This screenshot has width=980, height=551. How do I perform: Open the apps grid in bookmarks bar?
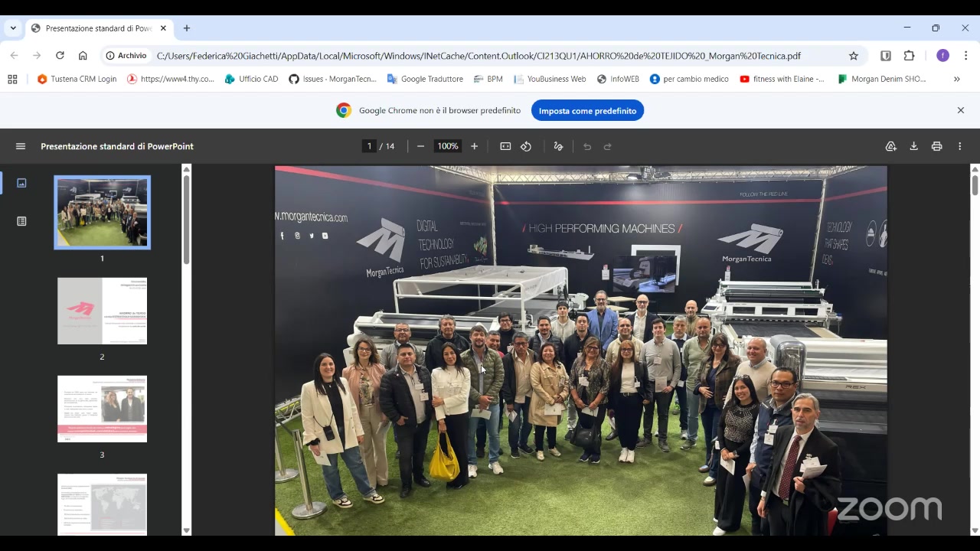point(12,79)
